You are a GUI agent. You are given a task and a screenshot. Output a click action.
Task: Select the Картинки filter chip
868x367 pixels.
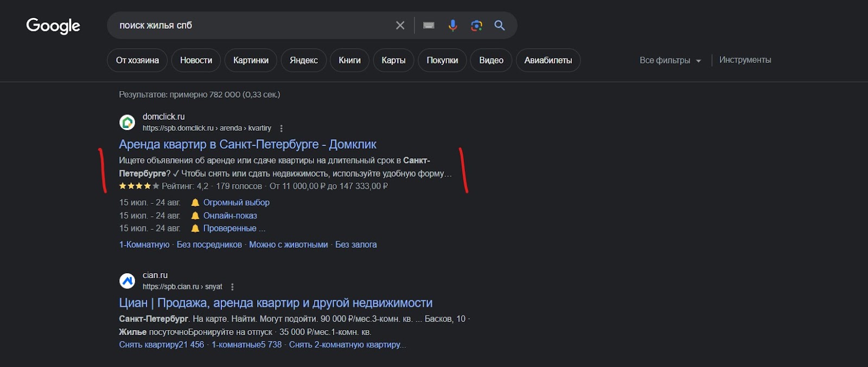251,60
